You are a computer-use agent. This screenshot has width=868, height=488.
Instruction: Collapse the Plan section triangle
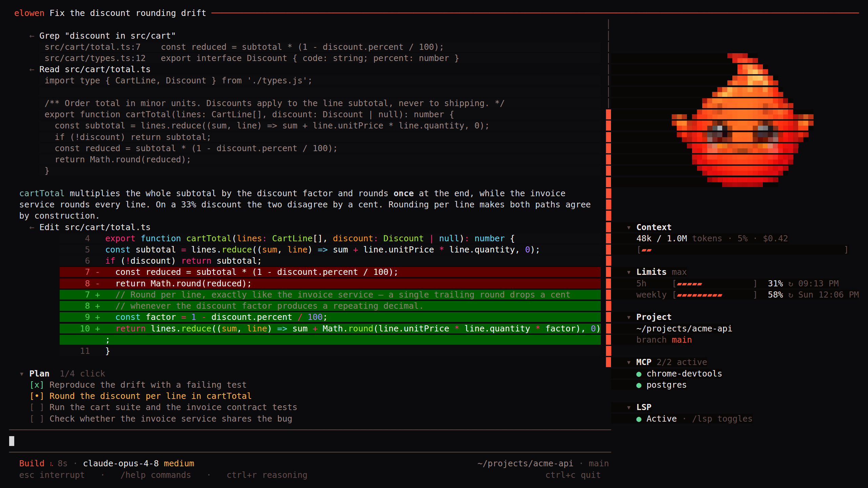pos(22,374)
